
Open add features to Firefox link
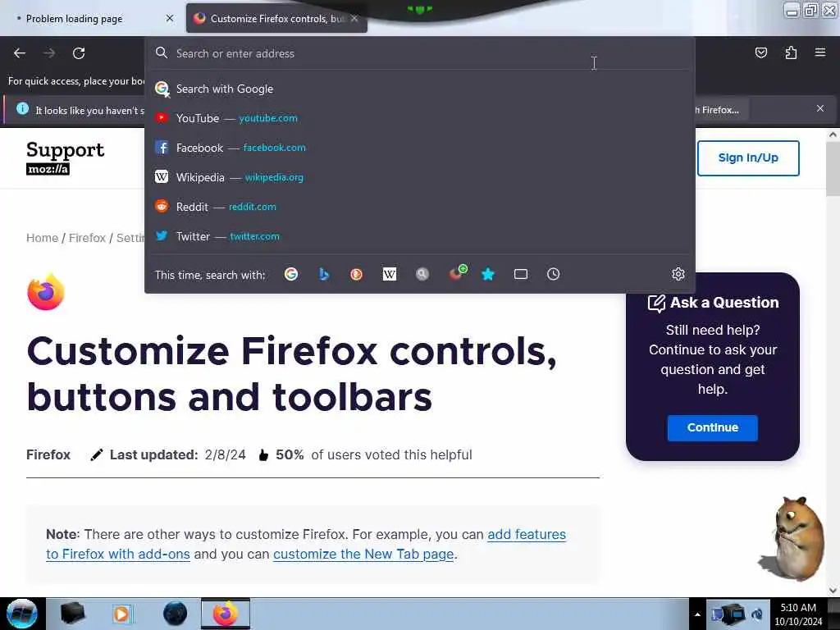306,544
